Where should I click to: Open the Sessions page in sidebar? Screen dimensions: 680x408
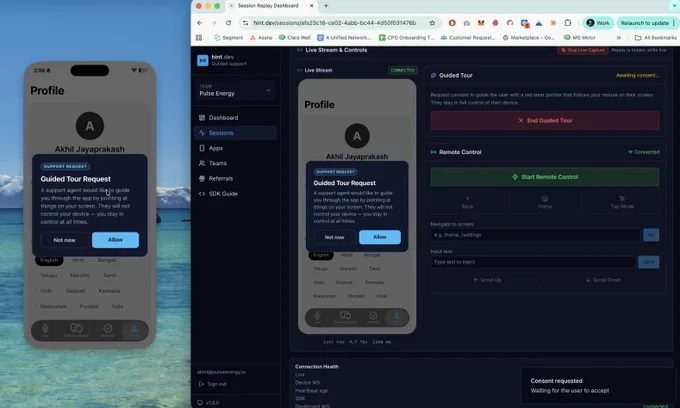point(235,133)
